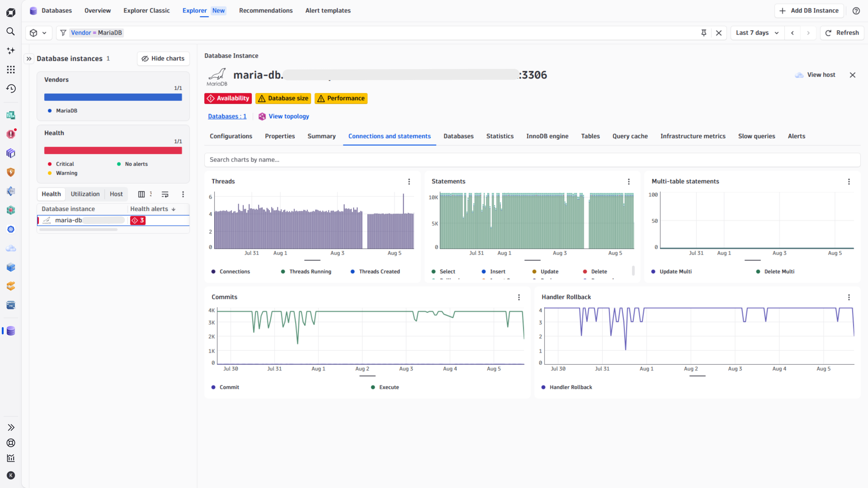The width and height of the screenshot is (868, 488).
Task: Open the apps grid launcher icon
Action: point(11,69)
